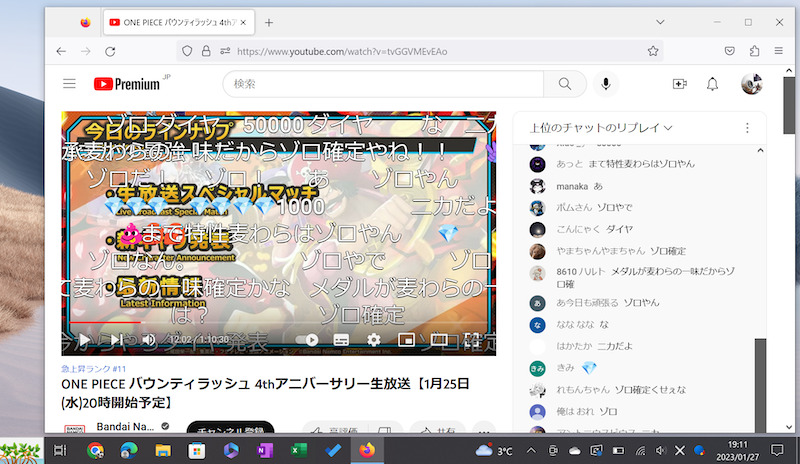Toggle the autoplay switch in player

[x=308, y=340]
